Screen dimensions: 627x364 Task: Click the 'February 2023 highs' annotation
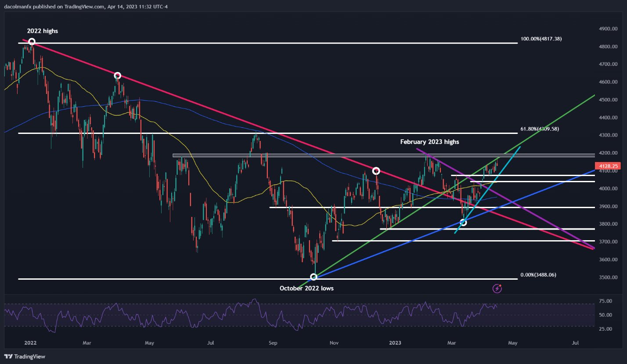429,142
